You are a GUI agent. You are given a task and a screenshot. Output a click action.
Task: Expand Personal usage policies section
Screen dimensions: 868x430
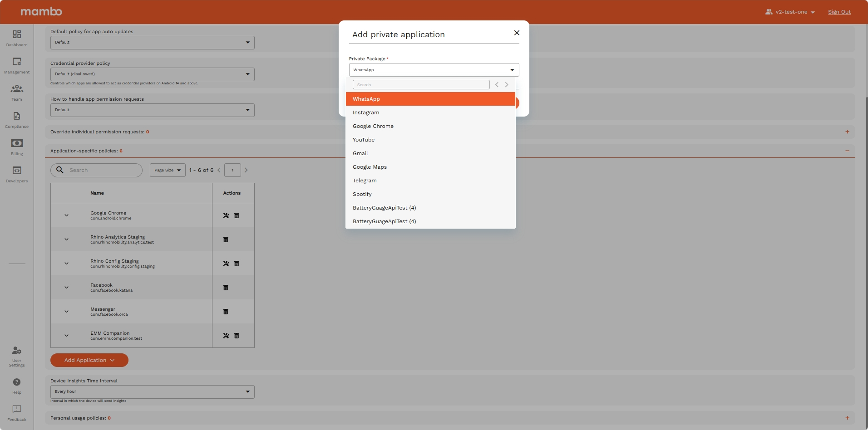[x=847, y=418]
